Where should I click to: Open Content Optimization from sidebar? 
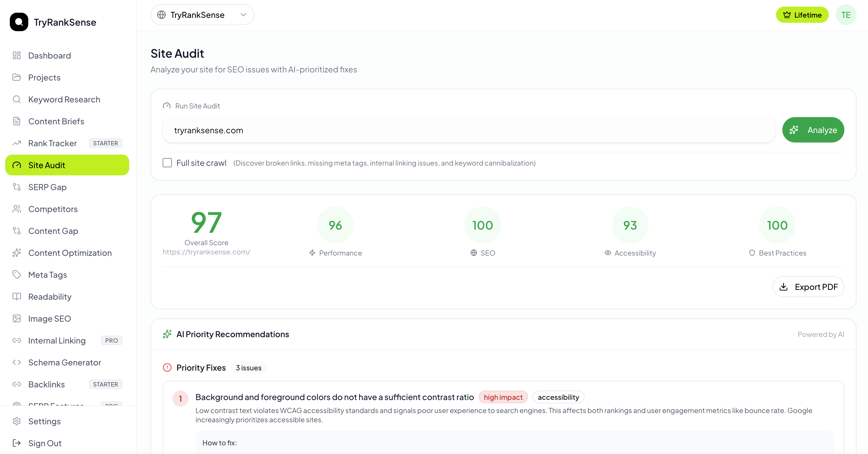click(x=70, y=253)
